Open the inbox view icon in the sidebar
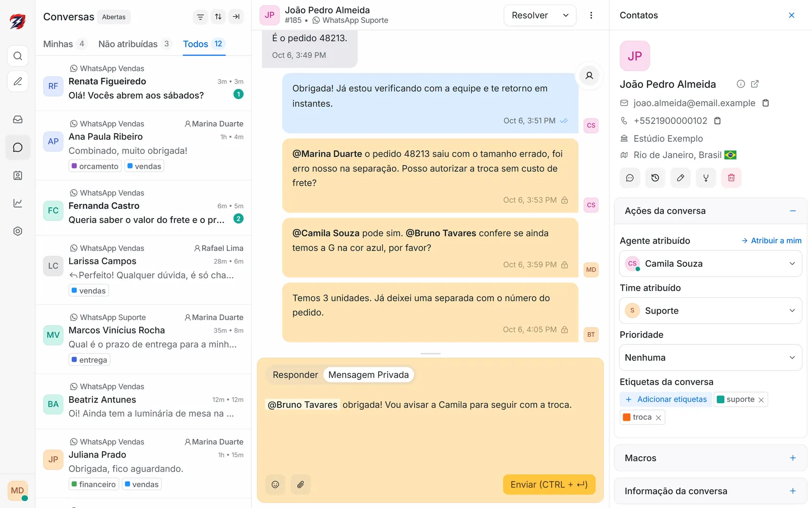Viewport: 812px width, 508px height. click(x=18, y=119)
